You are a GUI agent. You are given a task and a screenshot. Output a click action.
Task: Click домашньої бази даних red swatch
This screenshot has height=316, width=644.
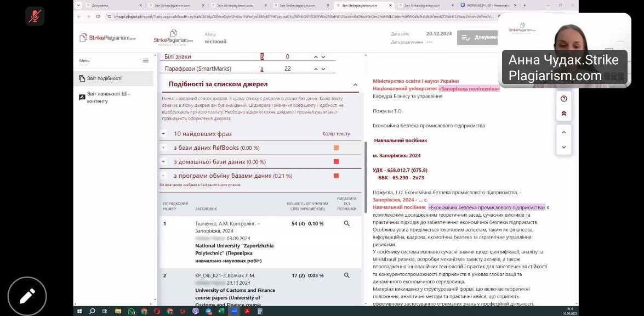(337, 162)
